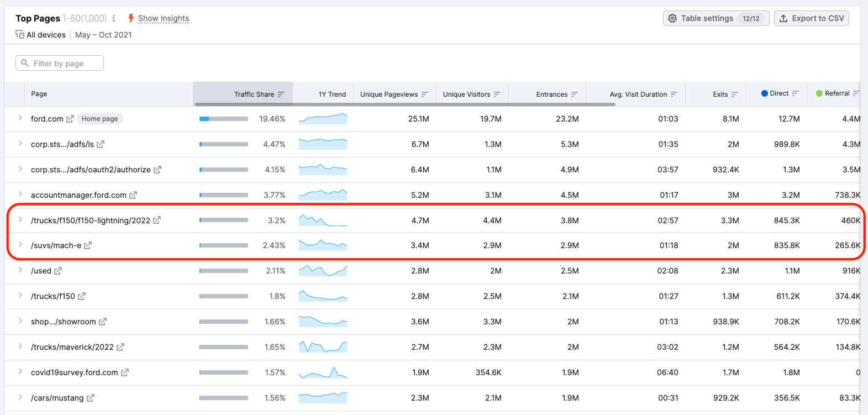Expand the /suvs/mach-e row
This screenshot has width=868, height=415.
(x=20, y=244)
